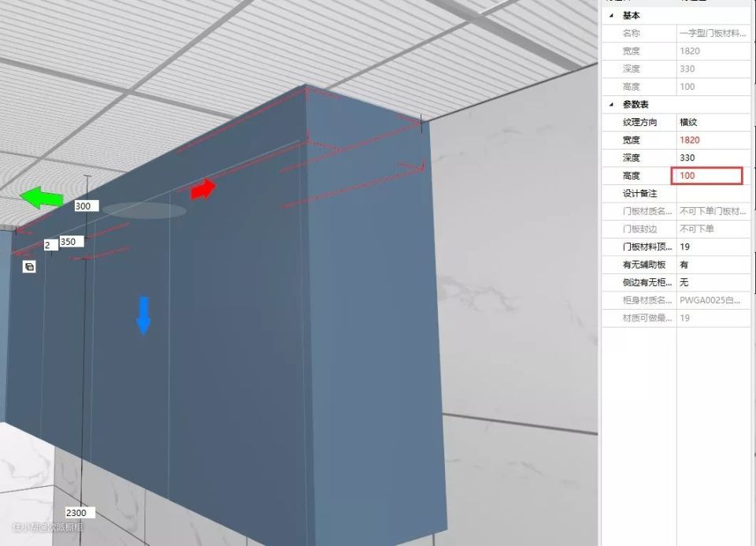The width and height of the screenshot is (756, 546).
Task: Click the 2300 dimension label
Action: tap(76, 513)
